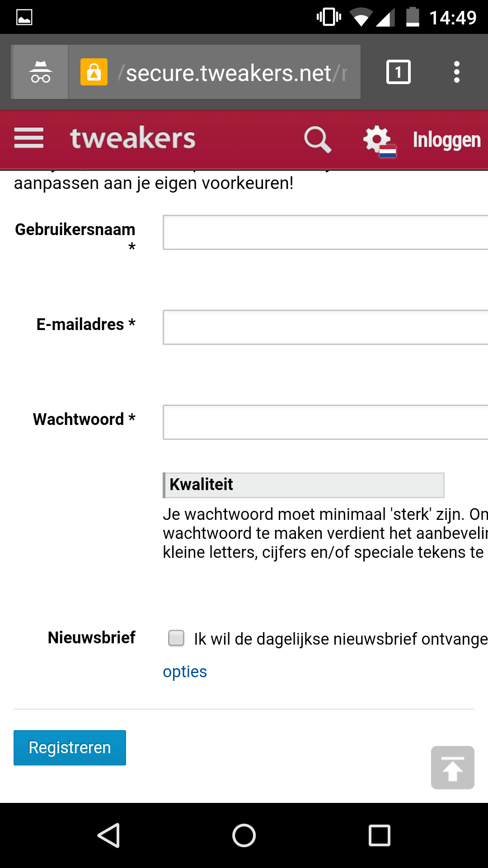Focus the E-mailadres input field
Viewport: 488px width, 868px height.
325,327
